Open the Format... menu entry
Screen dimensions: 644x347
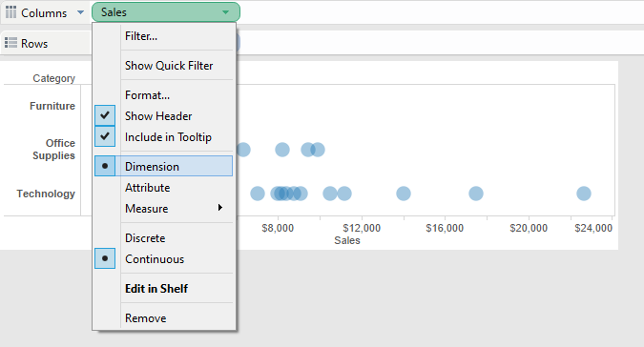(147, 95)
